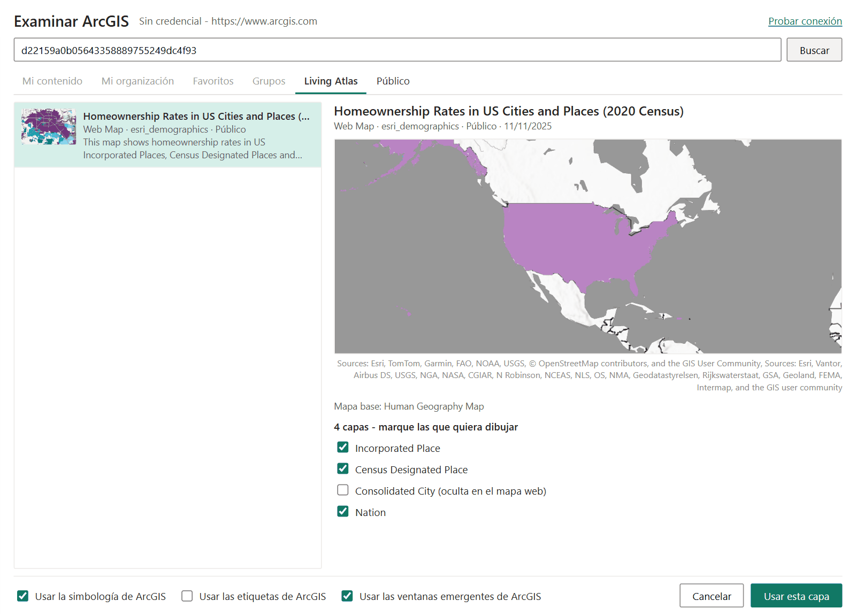Open the Mi organización tab
The width and height of the screenshot is (856, 616).
coord(137,81)
